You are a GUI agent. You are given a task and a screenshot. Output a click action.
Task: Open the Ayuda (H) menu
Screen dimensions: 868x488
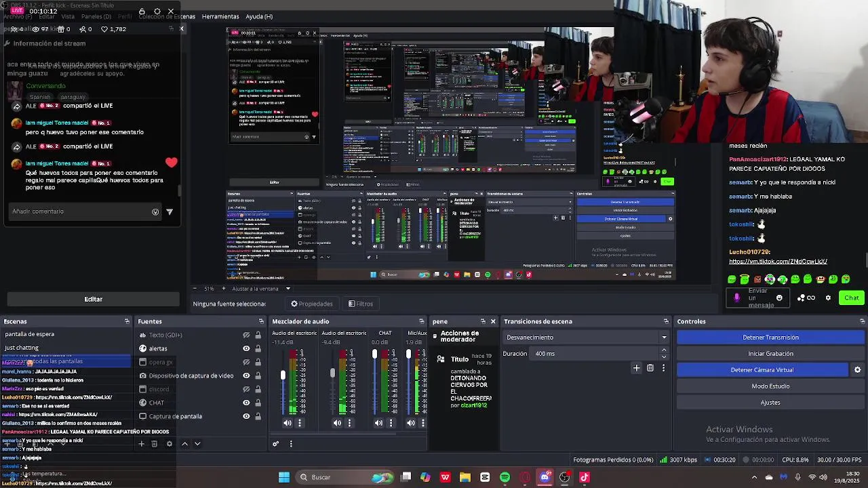(259, 16)
